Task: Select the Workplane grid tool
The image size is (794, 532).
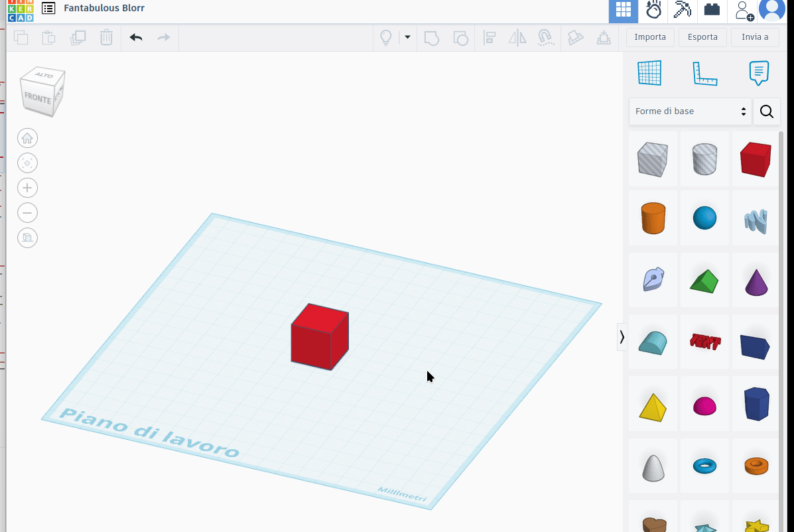Action: [649, 73]
